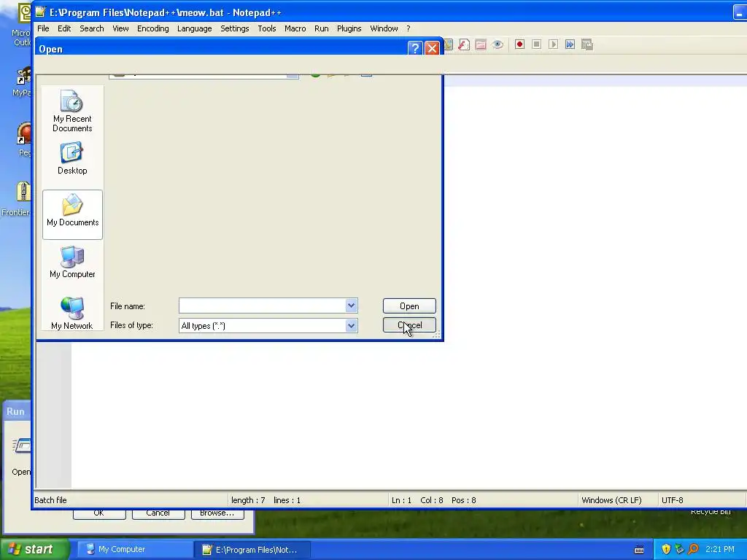Click the orange magnifier tray icon
The height and width of the screenshot is (560, 747).
click(693, 549)
